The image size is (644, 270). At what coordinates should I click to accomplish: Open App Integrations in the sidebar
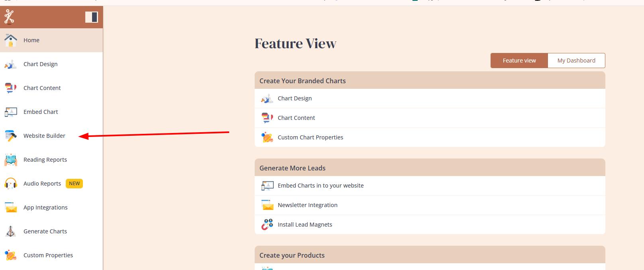pyautogui.click(x=45, y=207)
